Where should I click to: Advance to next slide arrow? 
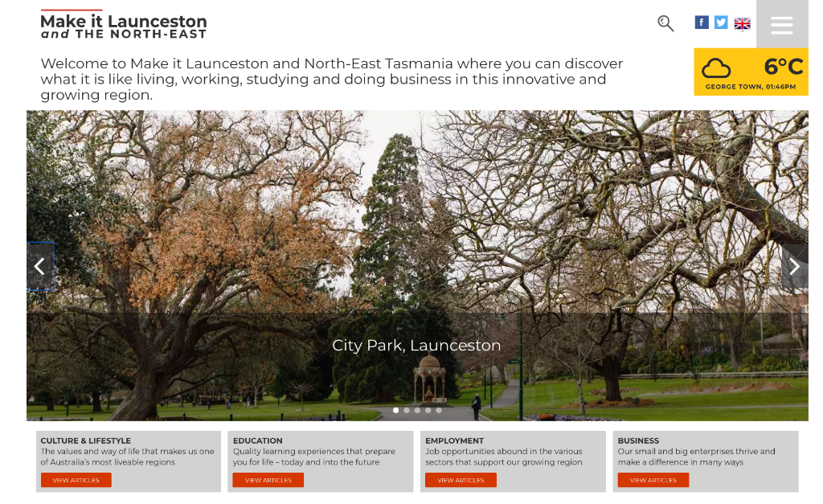(x=794, y=266)
